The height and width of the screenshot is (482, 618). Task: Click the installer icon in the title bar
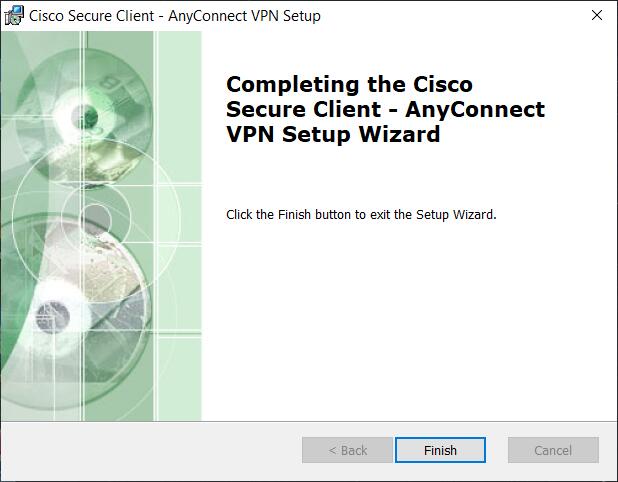[x=14, y=16]
